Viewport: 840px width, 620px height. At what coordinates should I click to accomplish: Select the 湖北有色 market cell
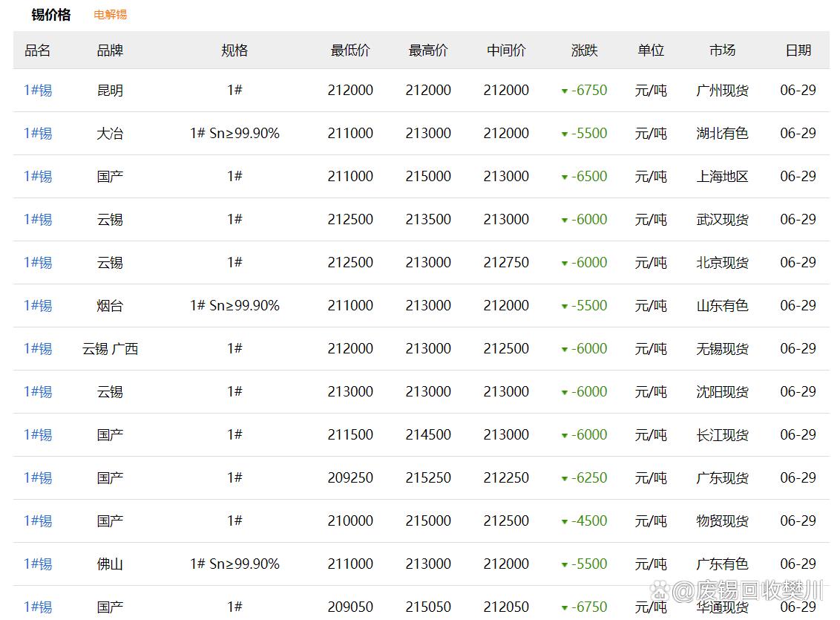click(x=722, y=133)
